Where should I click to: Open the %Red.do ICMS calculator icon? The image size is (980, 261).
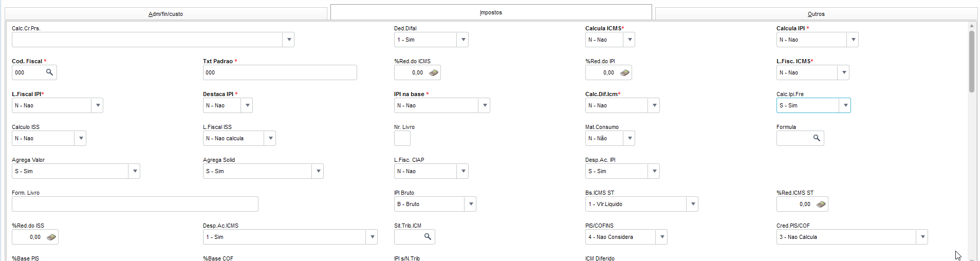point(434,73)
